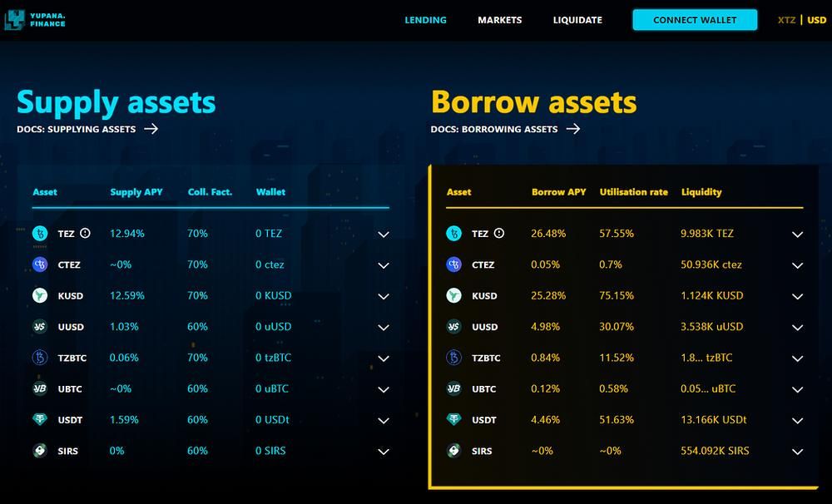Select the TEZ token icon in Supply assets
This screenshot has width=832, height=504.
38,234
